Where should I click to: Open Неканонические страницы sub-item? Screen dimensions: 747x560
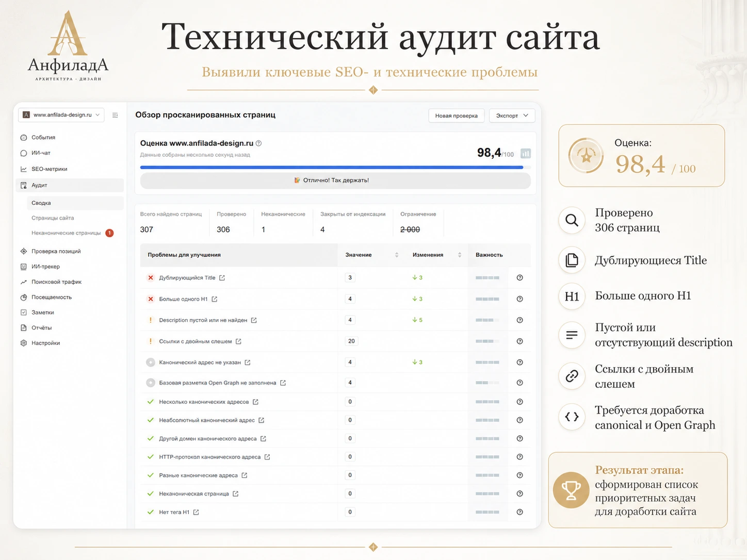(x=66, y=233)
